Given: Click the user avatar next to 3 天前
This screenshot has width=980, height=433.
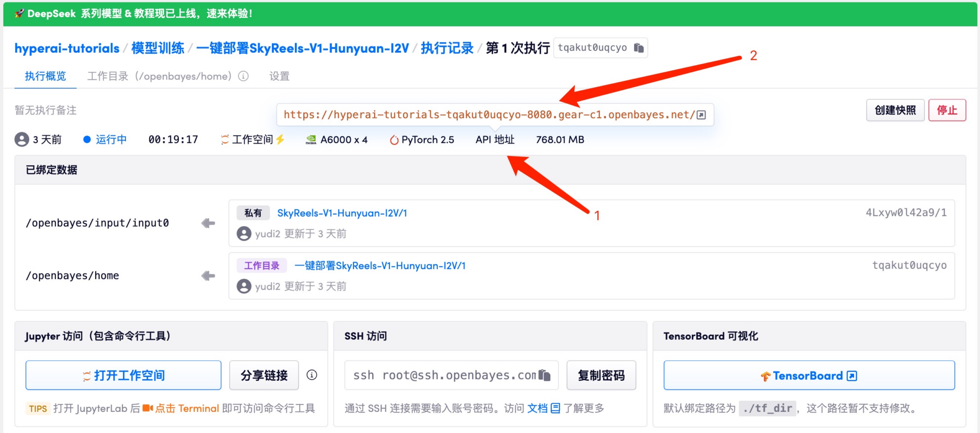Looking at the screenshot, I should click(x=22, y=139).
